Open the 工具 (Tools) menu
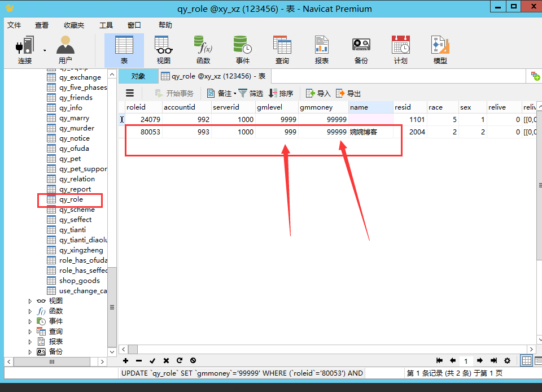This screenshot has height=392, width=542. pos(106,25)
